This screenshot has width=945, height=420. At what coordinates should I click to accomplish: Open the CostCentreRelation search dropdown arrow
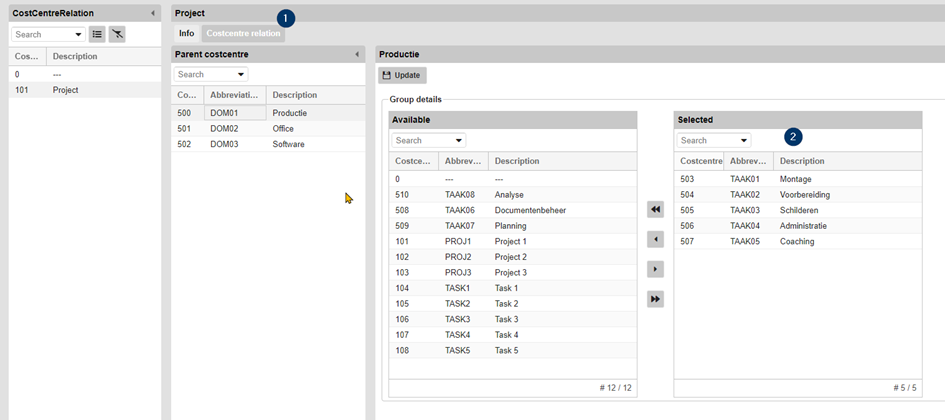[78, 34]
